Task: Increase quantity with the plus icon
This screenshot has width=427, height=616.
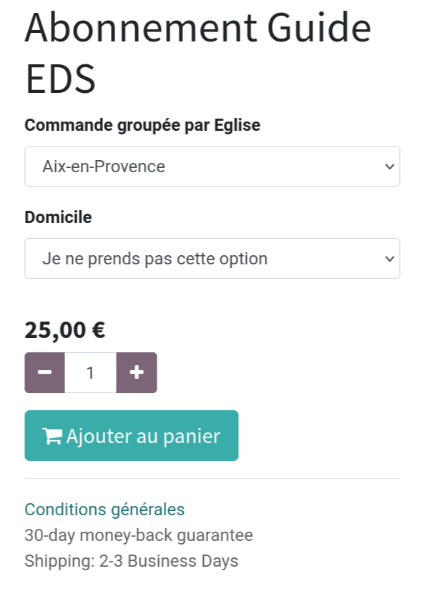Action: 137,372
